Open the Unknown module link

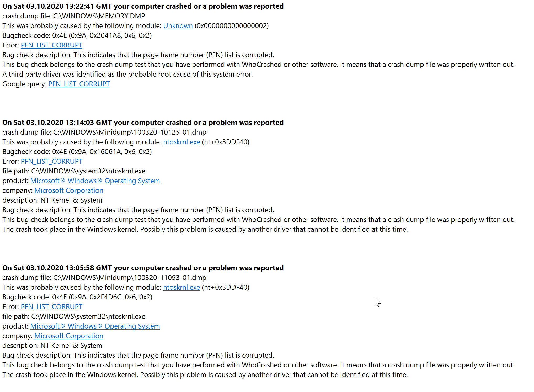pos(178,26)
